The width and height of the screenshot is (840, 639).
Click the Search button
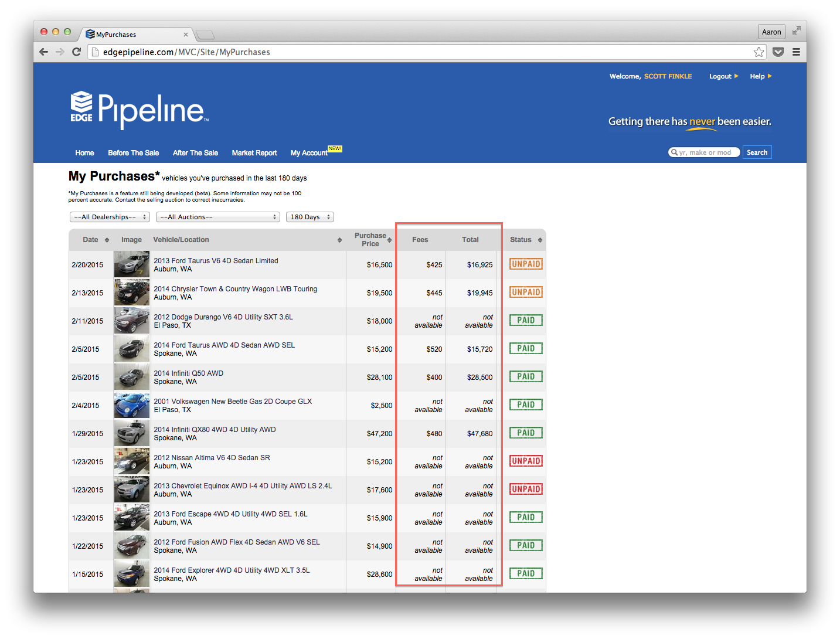coord(757,152)
